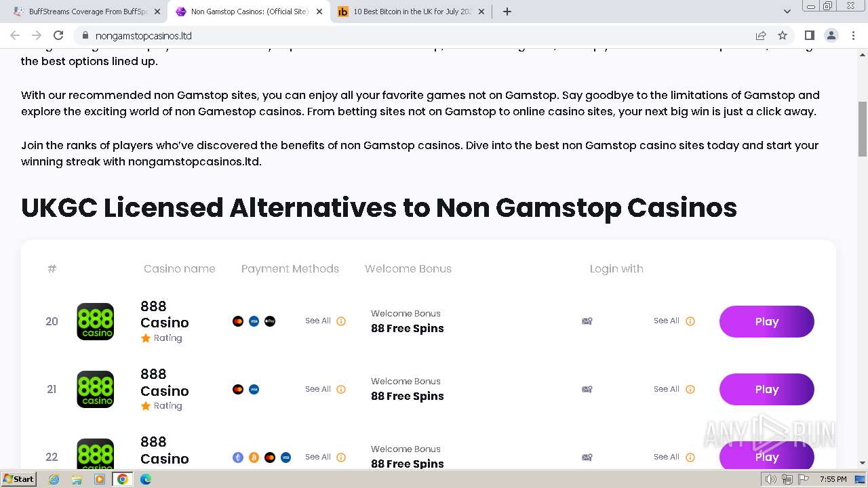
Task: Click the Visa icon in row 22
Action: 285,457
